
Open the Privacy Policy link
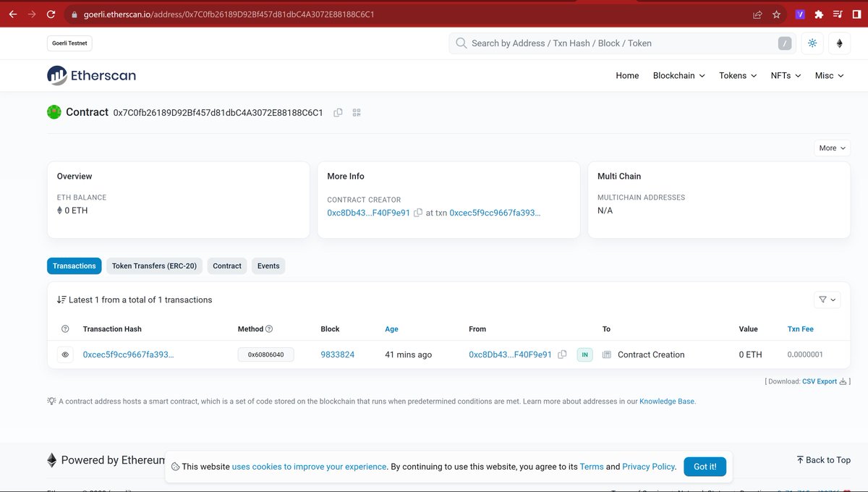point(648,467)
